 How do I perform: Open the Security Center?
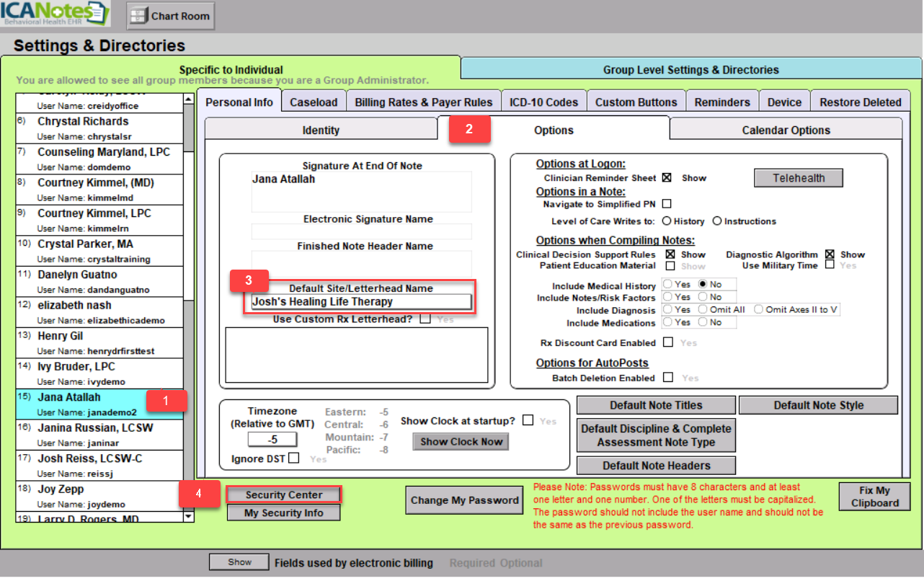point(284,494)
